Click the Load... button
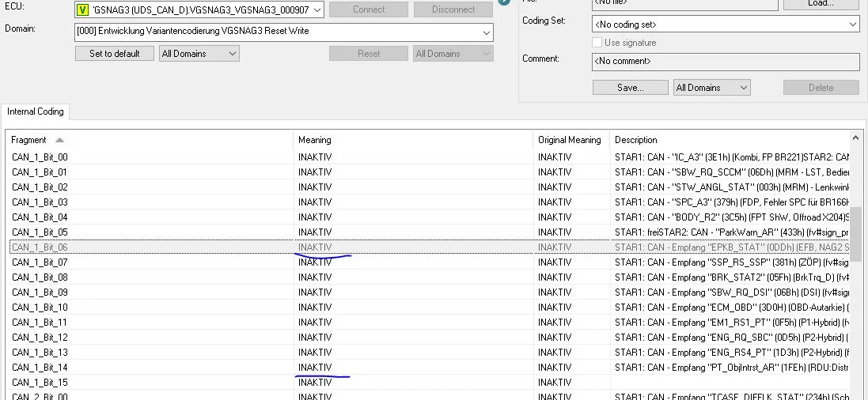 [821, 3]
